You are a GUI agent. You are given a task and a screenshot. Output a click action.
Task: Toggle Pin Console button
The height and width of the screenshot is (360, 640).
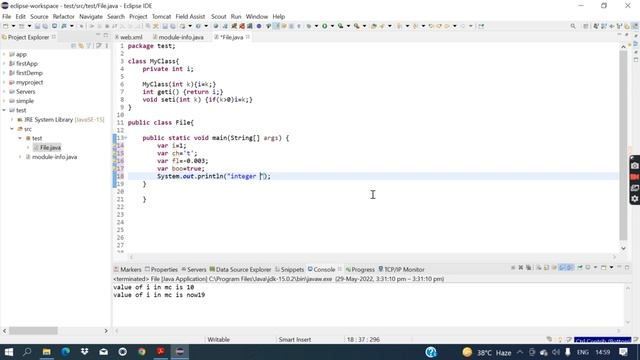[x=580, y=268]
